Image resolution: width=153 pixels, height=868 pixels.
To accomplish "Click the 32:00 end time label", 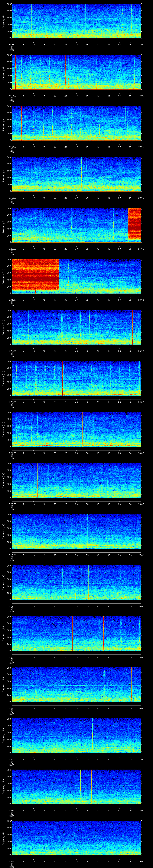I will [141, 810].
